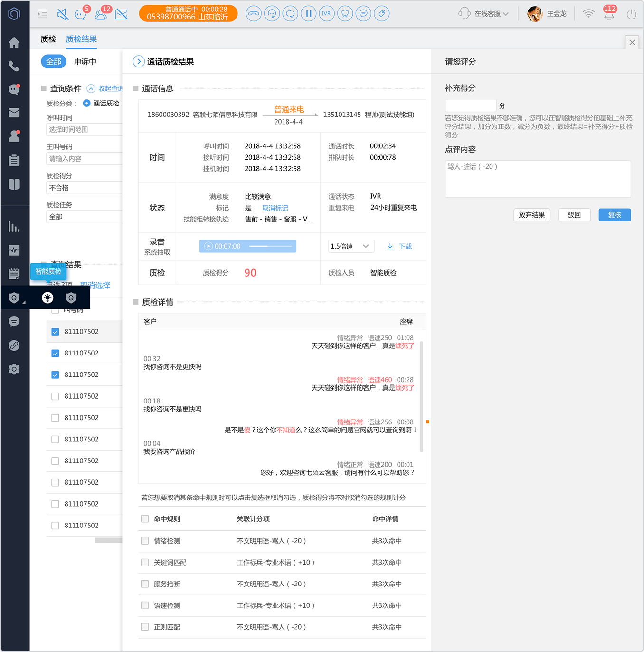Select the 通话质检 radio button

point(86,103)
